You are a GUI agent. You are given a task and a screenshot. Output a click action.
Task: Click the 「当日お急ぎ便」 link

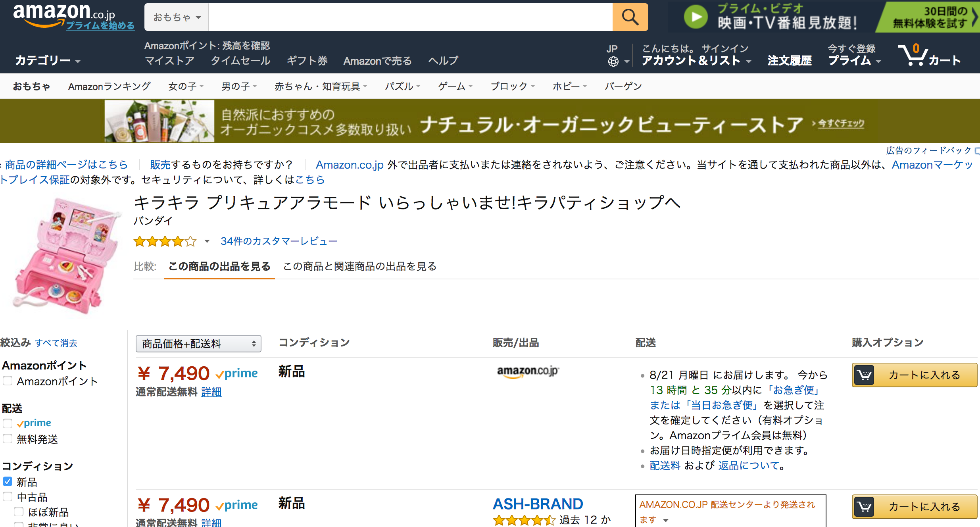pos(721,405)
